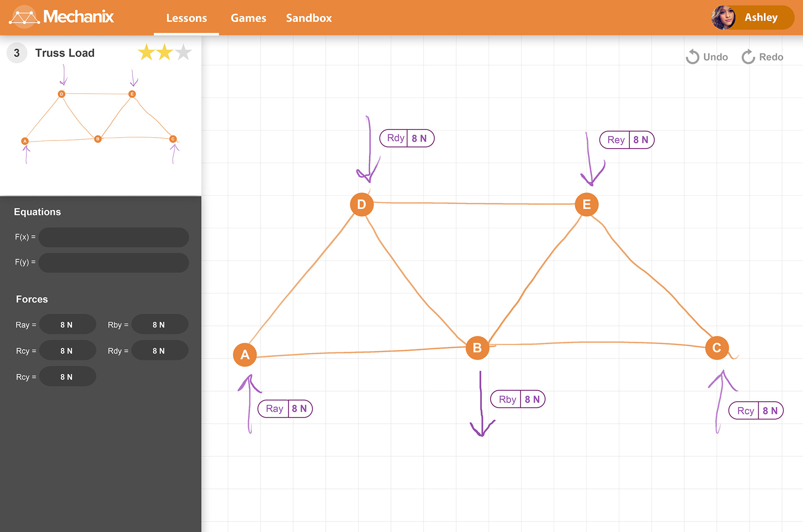
Task: Select the Rdy 8 N force label
Action: (407, 138)
